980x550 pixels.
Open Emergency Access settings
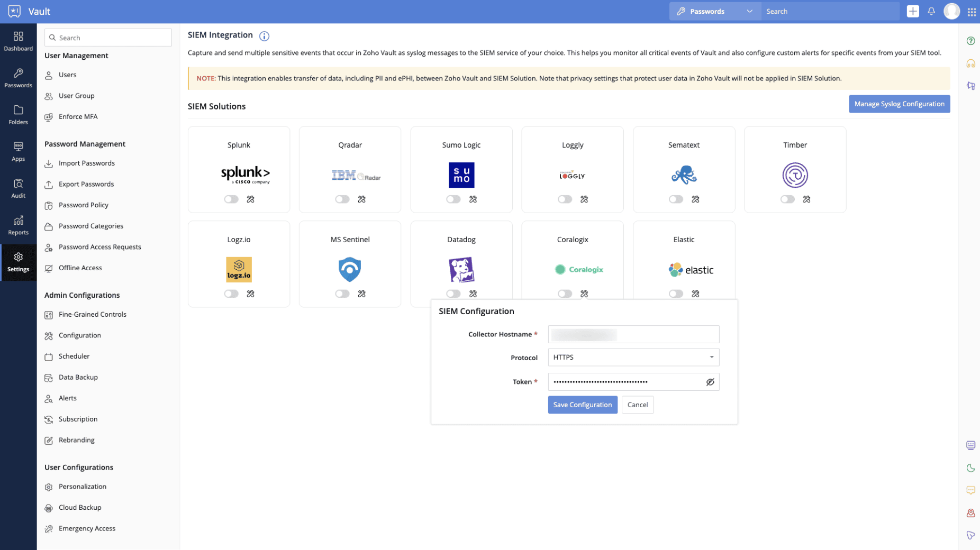87,528
